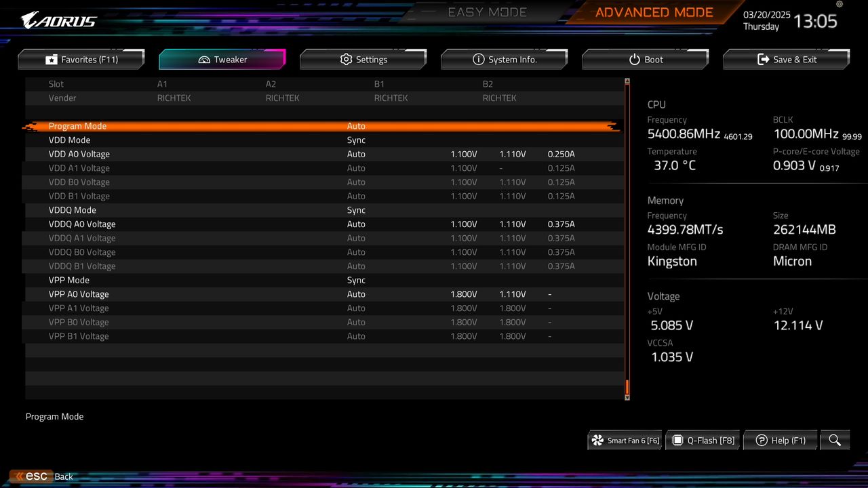Open the Favorites (F11) tab
This screenshot has width=868, height=488.
coord(81,60)
